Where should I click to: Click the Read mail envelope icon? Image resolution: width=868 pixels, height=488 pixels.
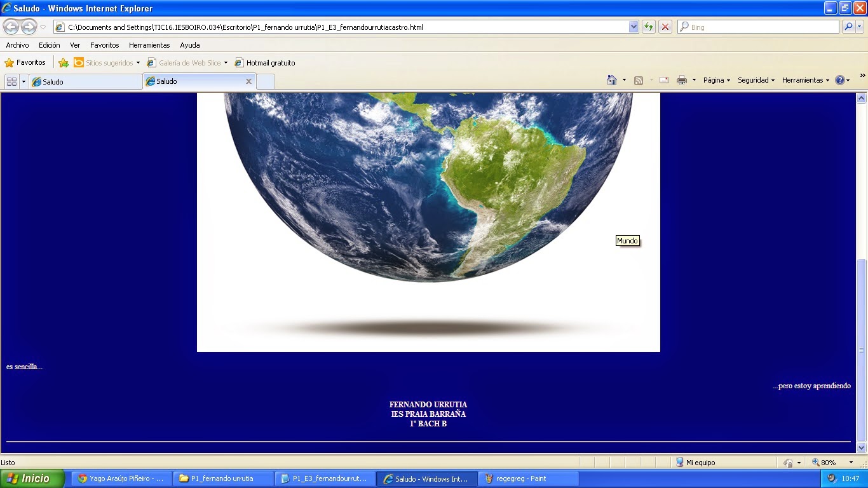[x=664, y=80]
